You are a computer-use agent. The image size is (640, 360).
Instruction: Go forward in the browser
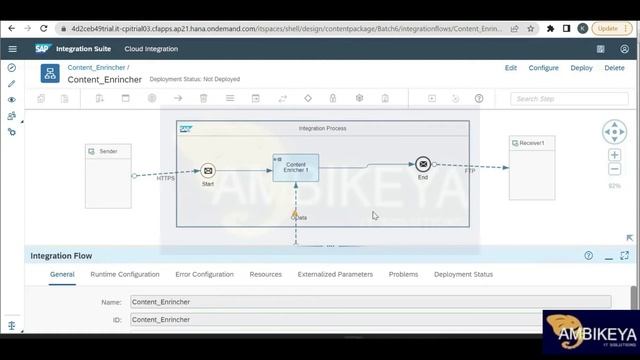click(x=27, y=29)
